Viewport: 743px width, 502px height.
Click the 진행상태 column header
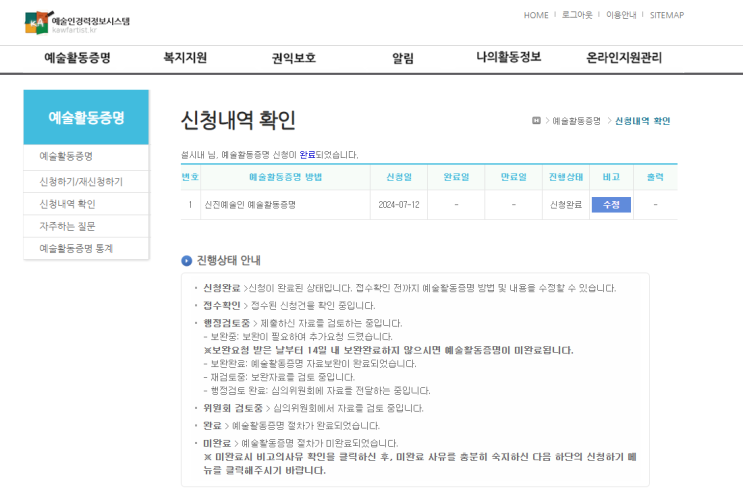pos(566,177)
